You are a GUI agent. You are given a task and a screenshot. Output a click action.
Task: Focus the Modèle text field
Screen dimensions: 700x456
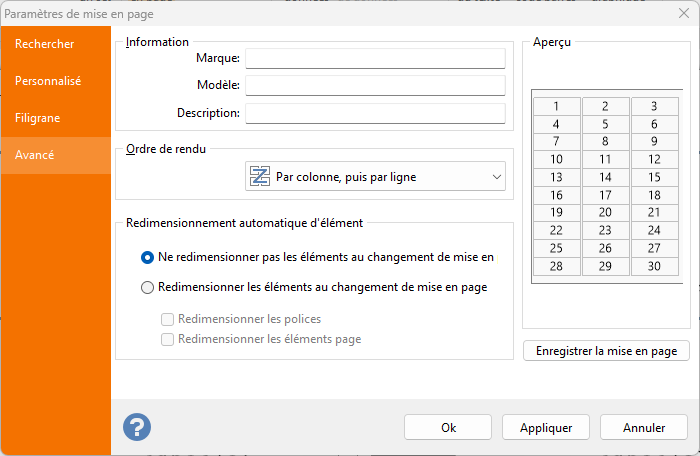coord(375,86)
